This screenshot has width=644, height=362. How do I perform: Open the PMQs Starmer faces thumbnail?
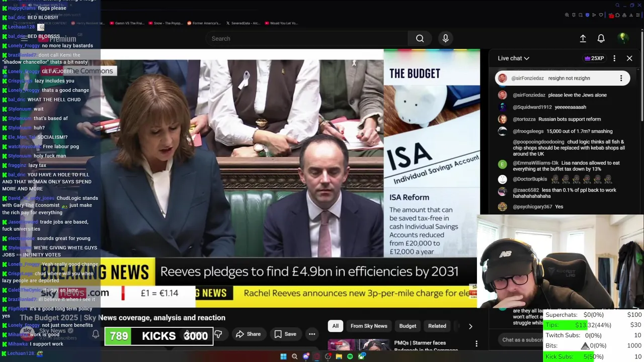(x=358, y=344)
